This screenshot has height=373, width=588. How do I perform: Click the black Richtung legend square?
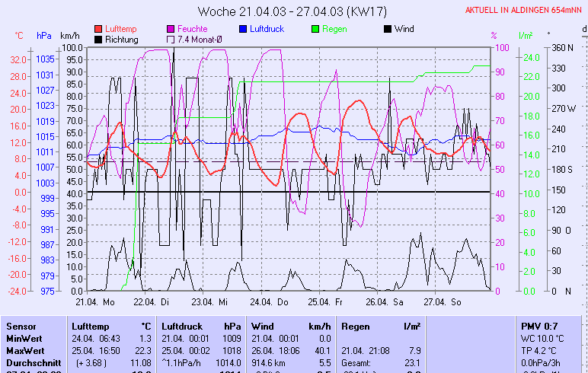click(98, 40)
